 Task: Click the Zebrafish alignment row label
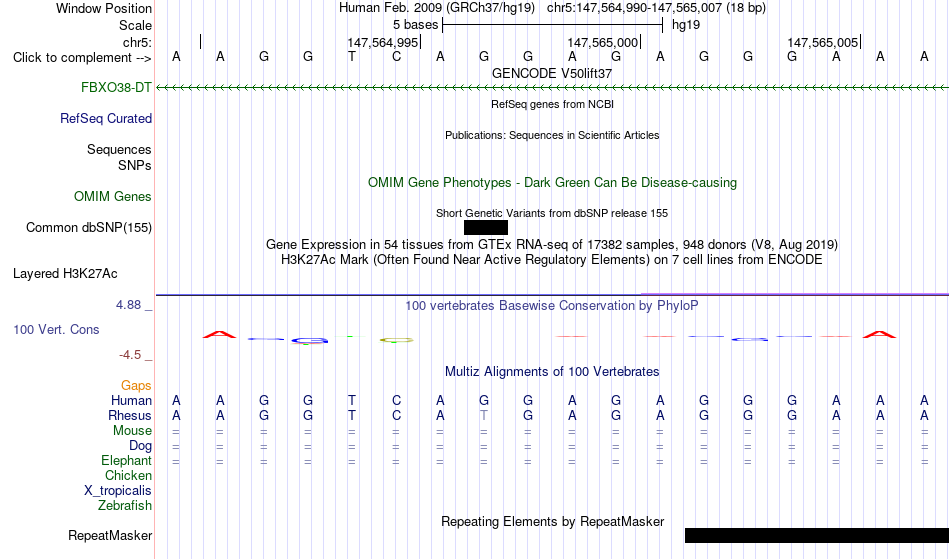pos(125,505)
